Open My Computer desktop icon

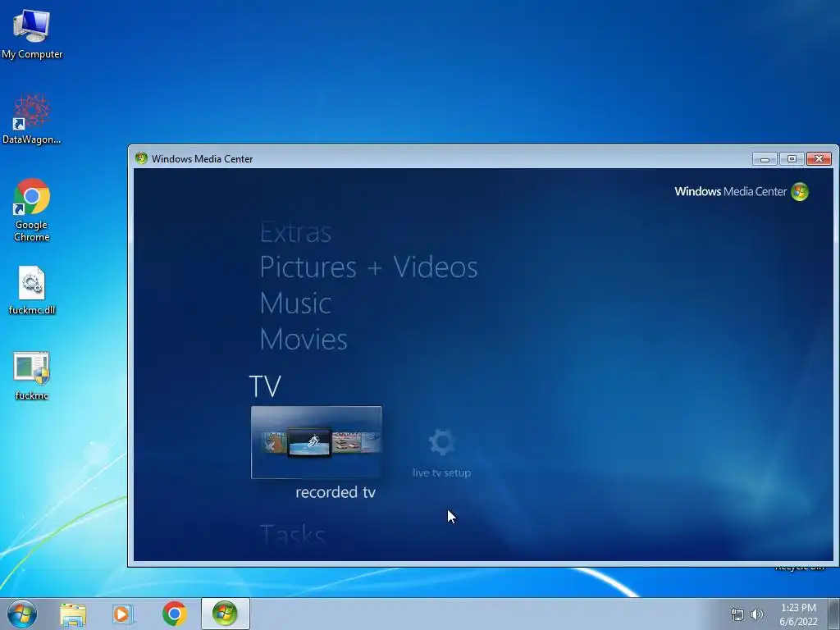coord(32,34)
